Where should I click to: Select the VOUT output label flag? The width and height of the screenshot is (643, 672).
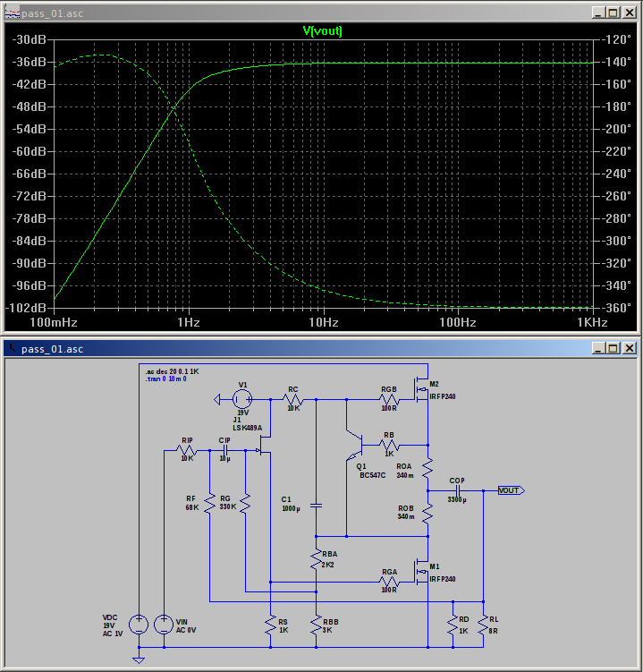(x=511, y=490)
